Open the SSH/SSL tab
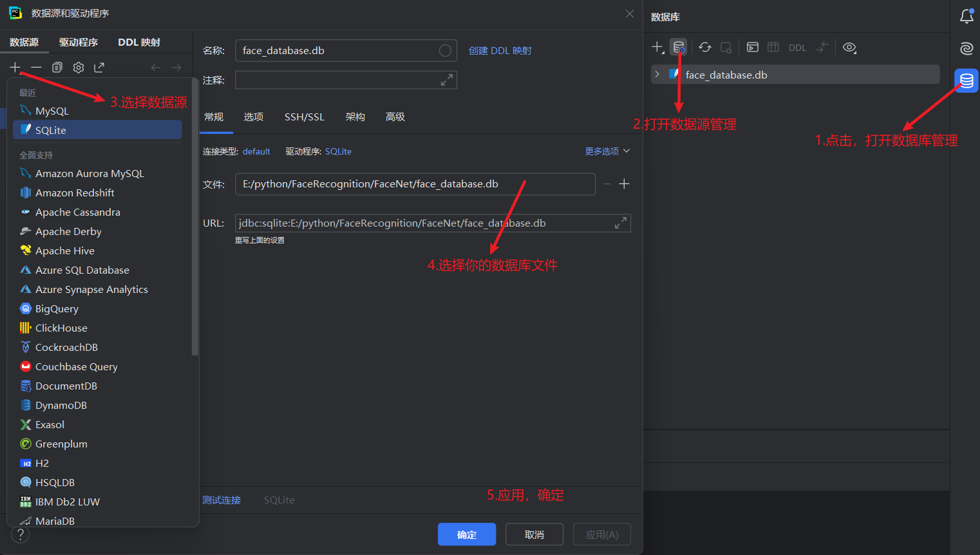Screen dimensions: 980x555 pos(305,117)
